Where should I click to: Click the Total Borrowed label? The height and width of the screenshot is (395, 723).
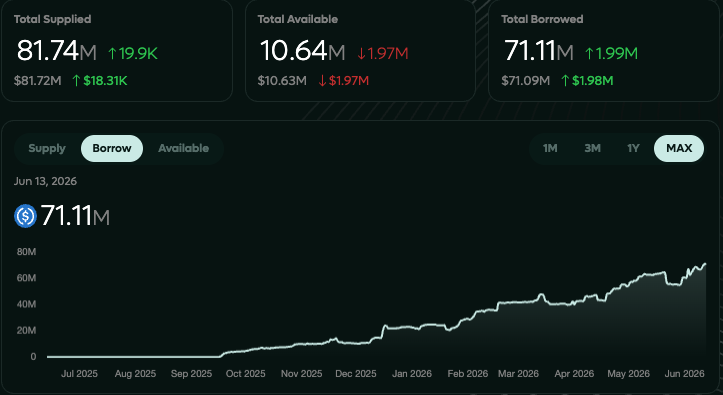(x=542, y=19)
